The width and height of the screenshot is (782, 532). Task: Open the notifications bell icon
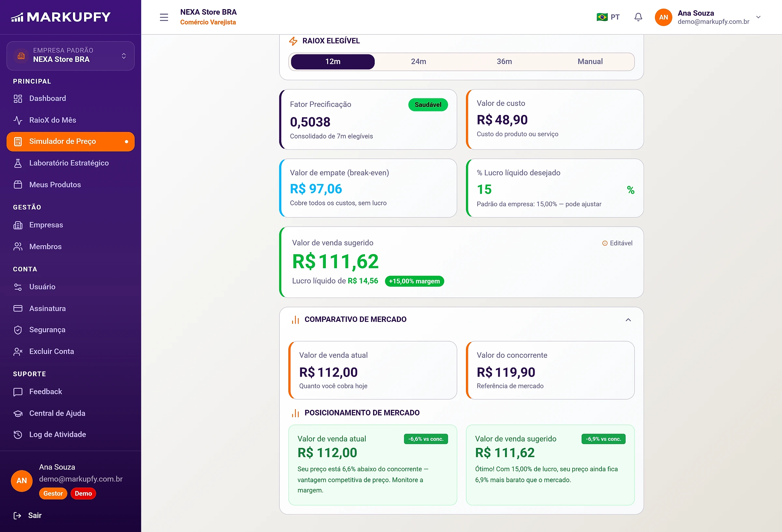[638, 17]
